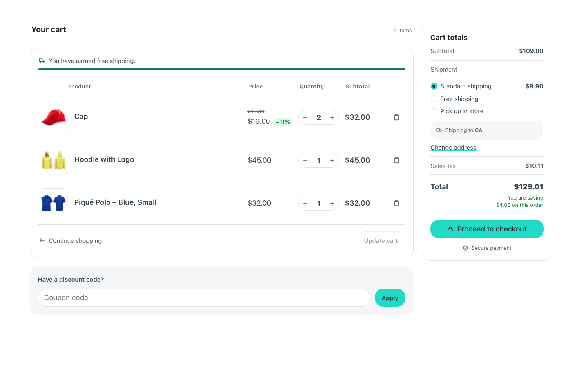The width and height of the screenshot is (588, 368).
Task: Trash the Piqué Polo item
Action: 396,203
